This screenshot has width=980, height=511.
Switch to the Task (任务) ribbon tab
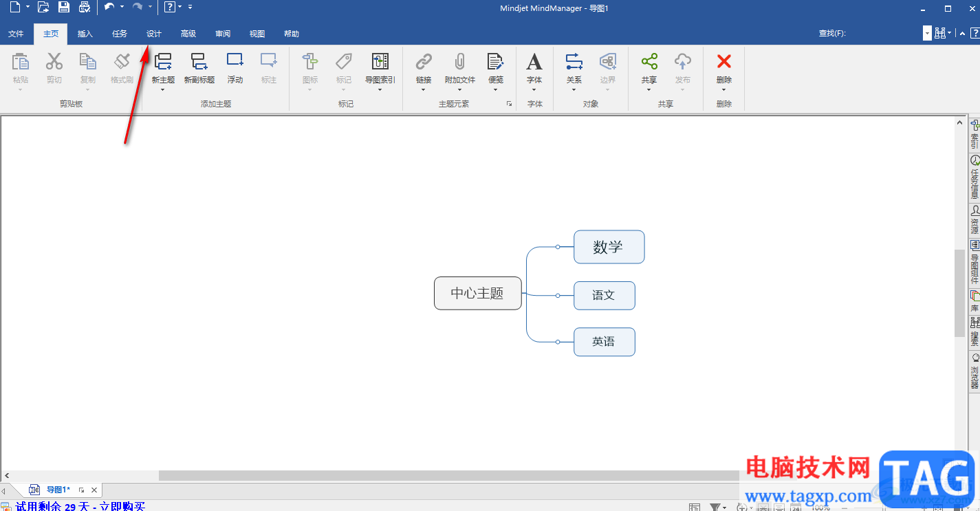[x=120, y=34]
